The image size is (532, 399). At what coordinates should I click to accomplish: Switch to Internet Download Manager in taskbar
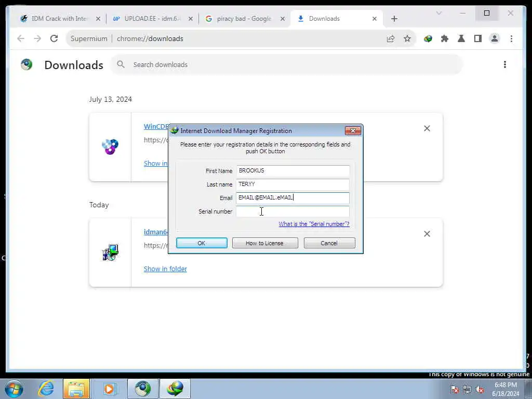click(175, 389)
